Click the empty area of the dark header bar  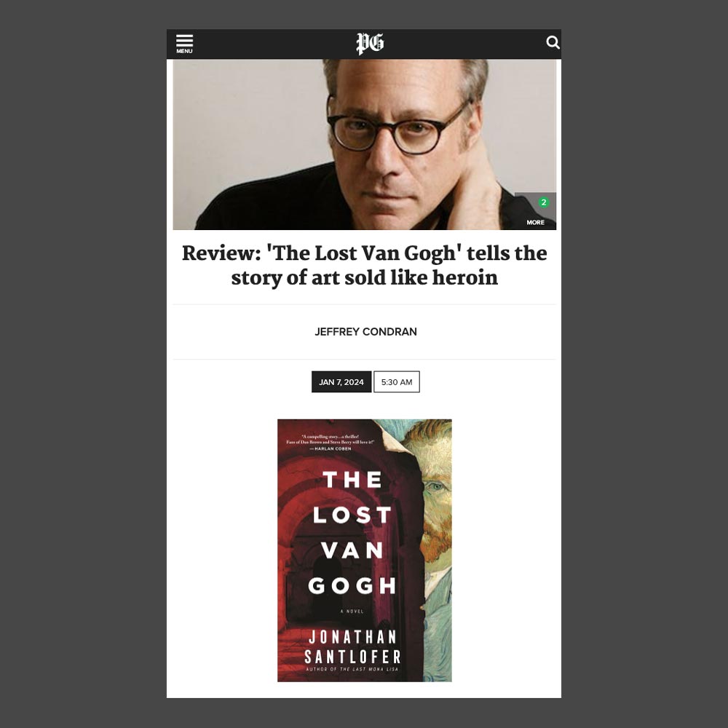pos(464,44)
